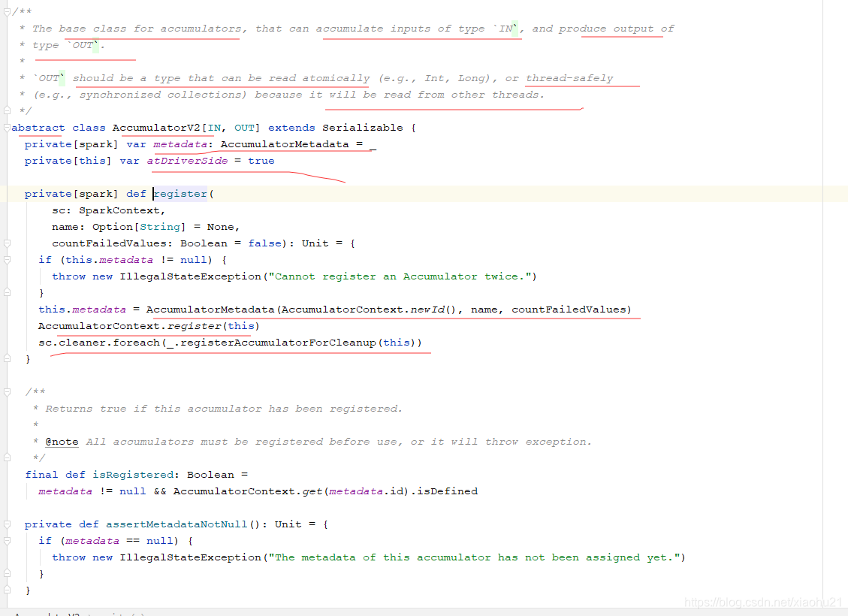Image resolution: width=848 pixels, height=616 pixels.
Task: Click the 'Cannot register an Accumulator twice.' string
Action: point(400,276)
